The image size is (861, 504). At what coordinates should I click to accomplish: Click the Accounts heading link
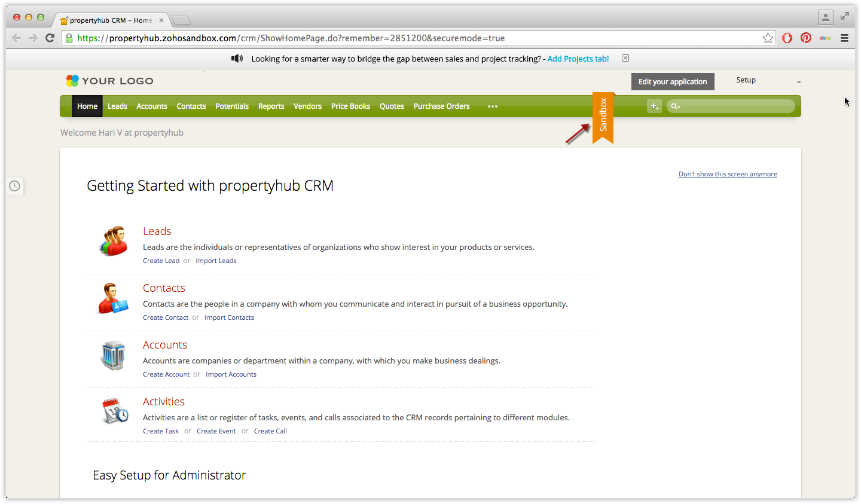coord(165,345)
